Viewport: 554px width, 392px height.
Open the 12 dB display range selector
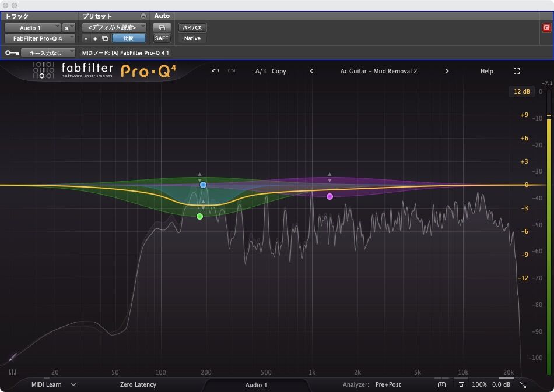click(521, 91)
